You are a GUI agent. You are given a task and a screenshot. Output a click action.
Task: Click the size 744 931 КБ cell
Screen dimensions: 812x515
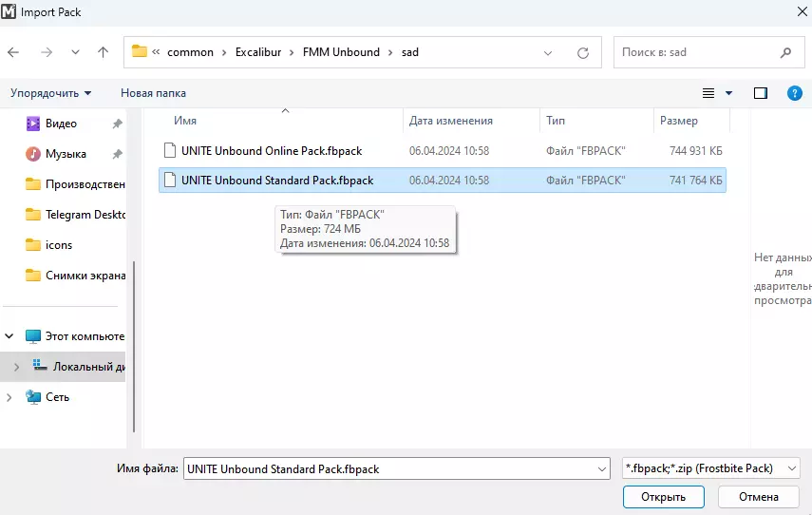pyautogui.click(x=695, y=151)
